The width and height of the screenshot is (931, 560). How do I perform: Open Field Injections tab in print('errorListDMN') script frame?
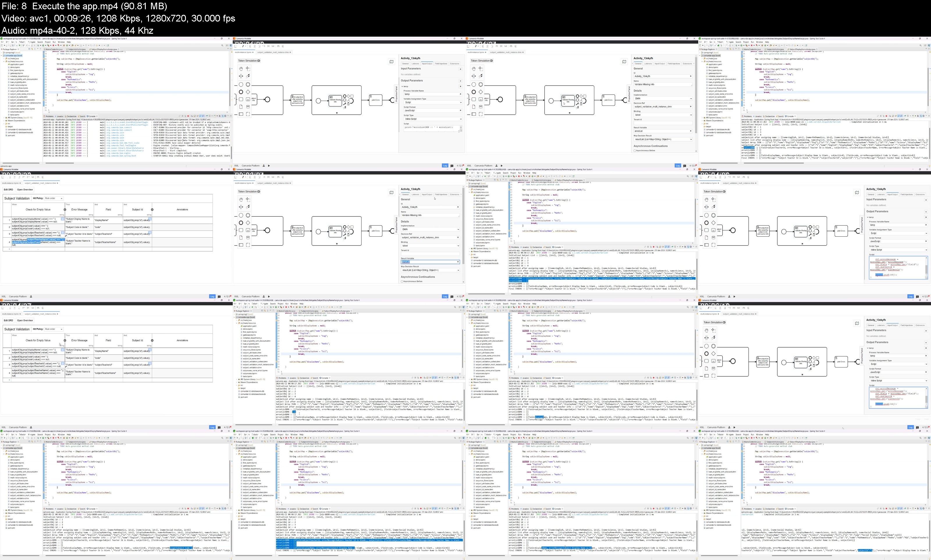coord(441,64)
